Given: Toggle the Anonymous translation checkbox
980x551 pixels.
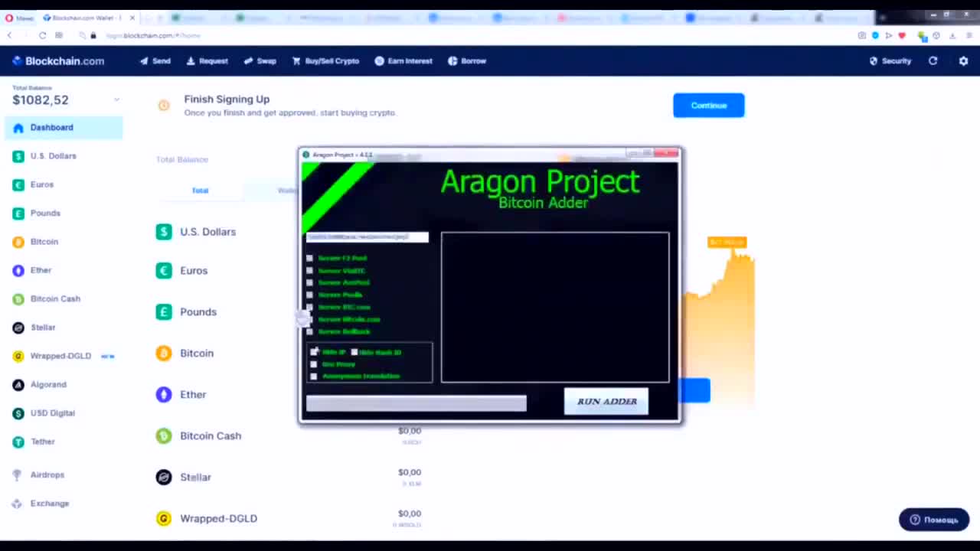Looking at the screenshot, I should (x=314, y=377).
